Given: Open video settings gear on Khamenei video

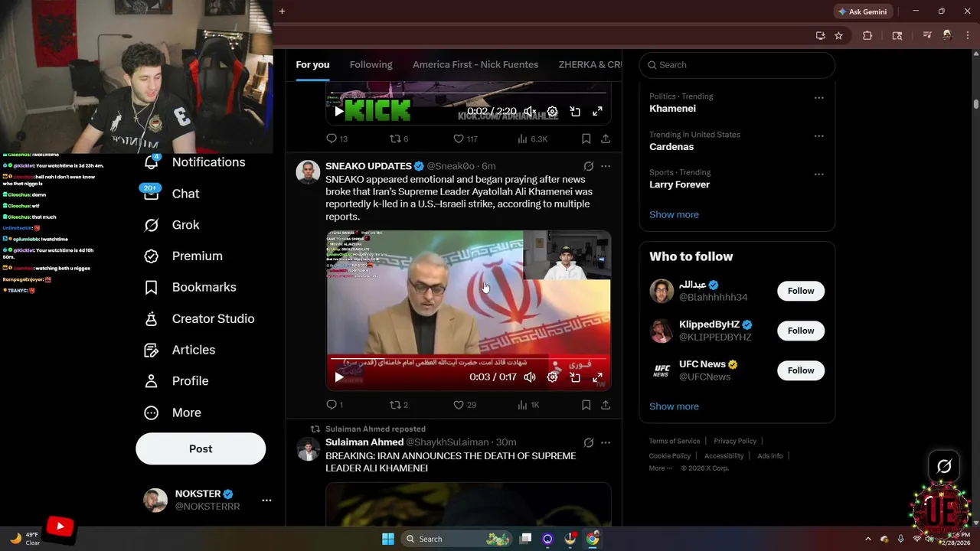Looking at the screenshot, I should [552, 377].
